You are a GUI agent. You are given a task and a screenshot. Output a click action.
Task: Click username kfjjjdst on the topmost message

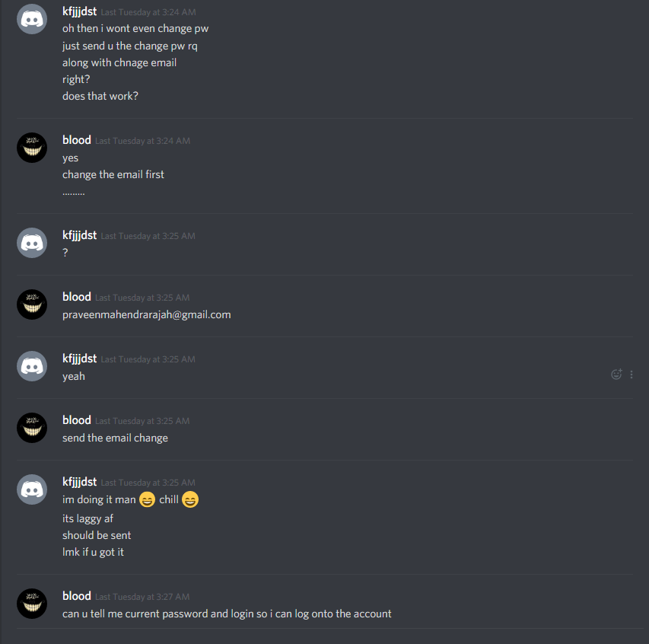pyautogui.click(x=79, y=11)
